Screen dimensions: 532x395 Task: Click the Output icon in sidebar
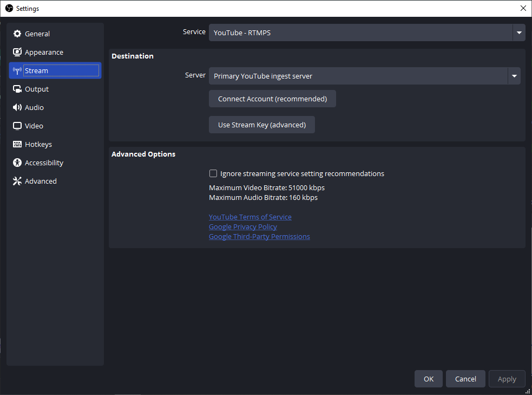coord(17,89)
